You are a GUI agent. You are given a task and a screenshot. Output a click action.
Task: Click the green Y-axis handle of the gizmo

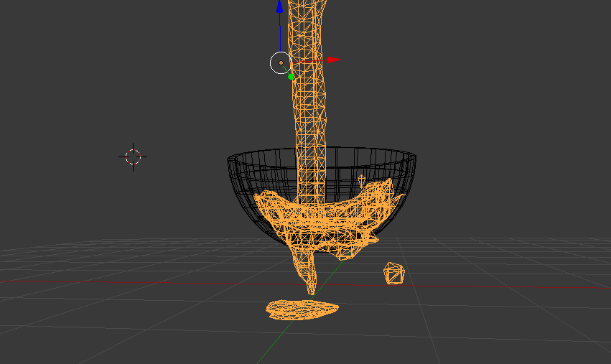pos(291,77)
